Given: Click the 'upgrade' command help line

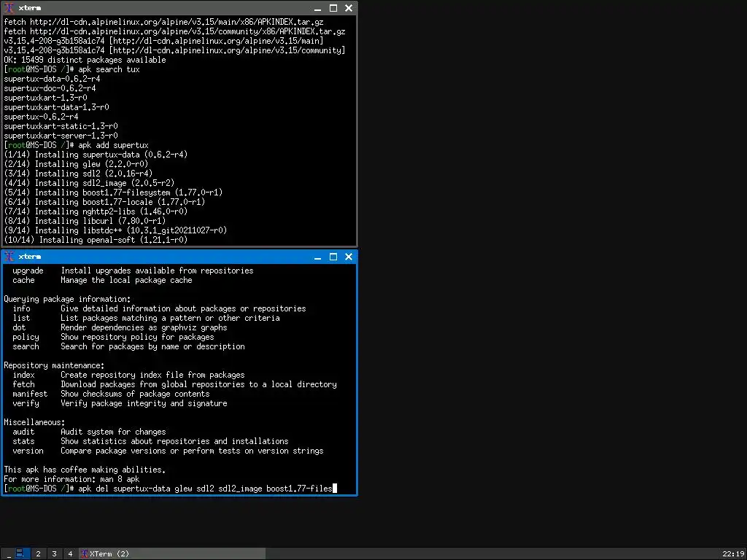Looking at the screenshot, I should point(133,271).
